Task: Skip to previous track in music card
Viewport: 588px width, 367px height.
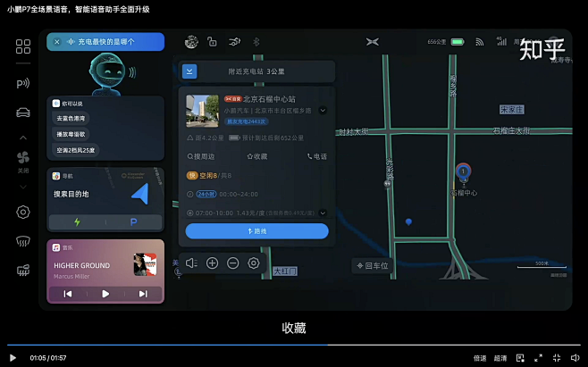Action: click(68, 294)
